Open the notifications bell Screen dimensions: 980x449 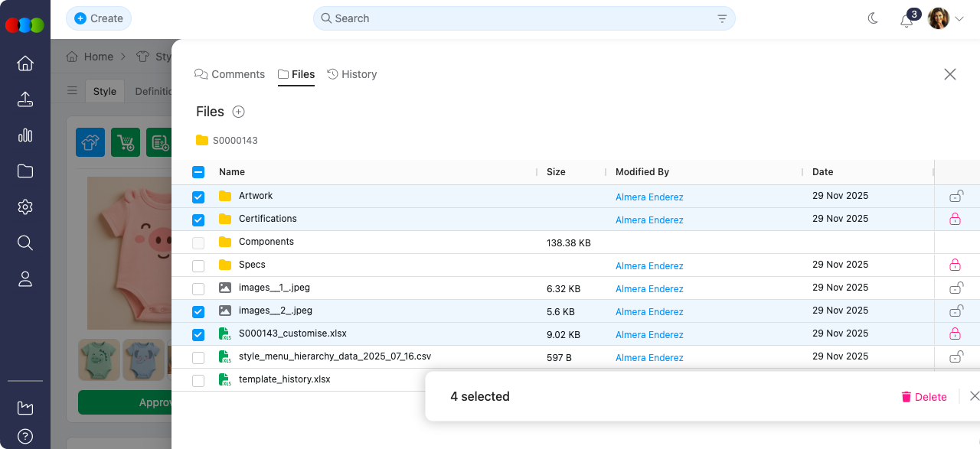(x=906, y=20)
